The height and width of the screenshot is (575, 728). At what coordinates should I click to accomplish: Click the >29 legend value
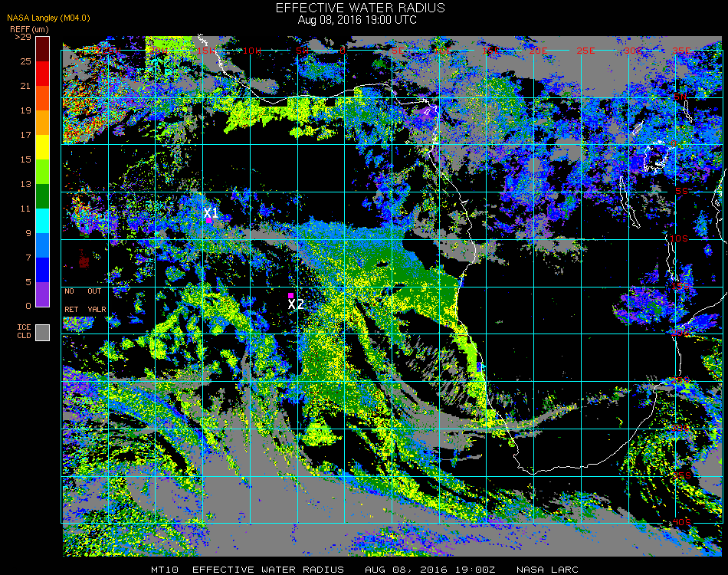coord(23,37)
